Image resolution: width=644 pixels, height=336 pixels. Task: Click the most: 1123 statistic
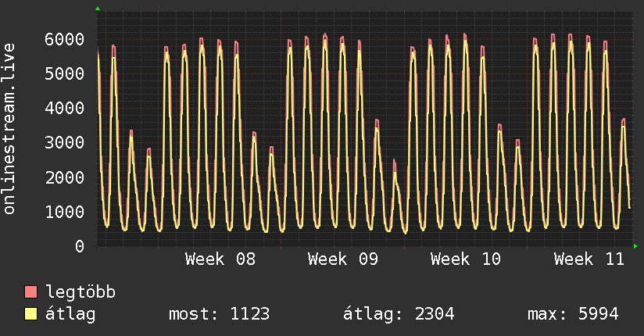[220, 314]
